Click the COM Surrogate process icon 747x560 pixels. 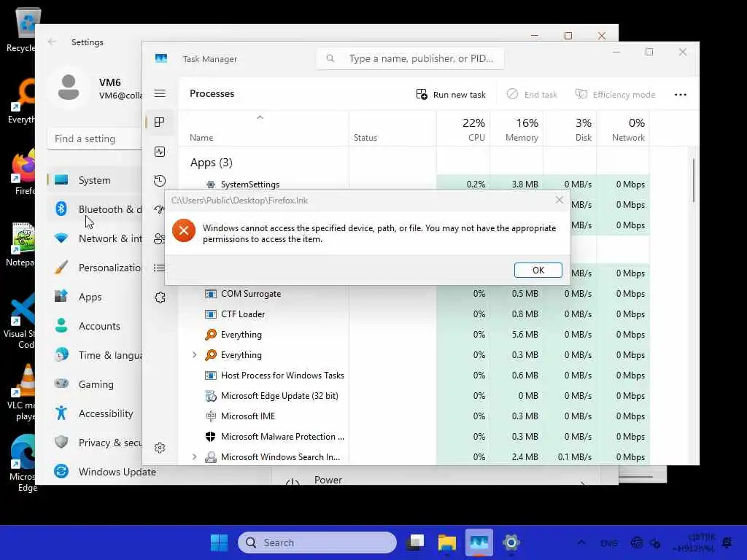[210, 294]
